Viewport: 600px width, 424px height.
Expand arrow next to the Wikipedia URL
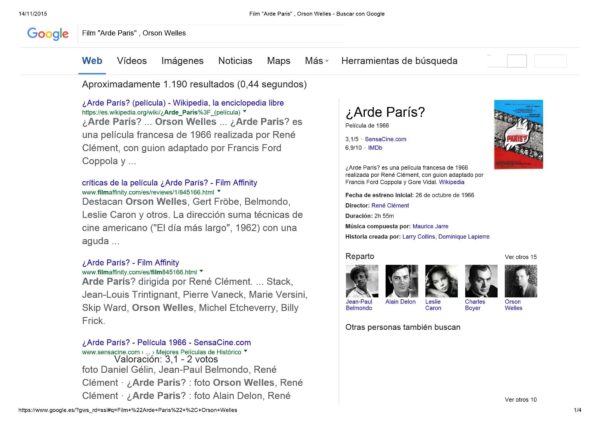(245, 112)
